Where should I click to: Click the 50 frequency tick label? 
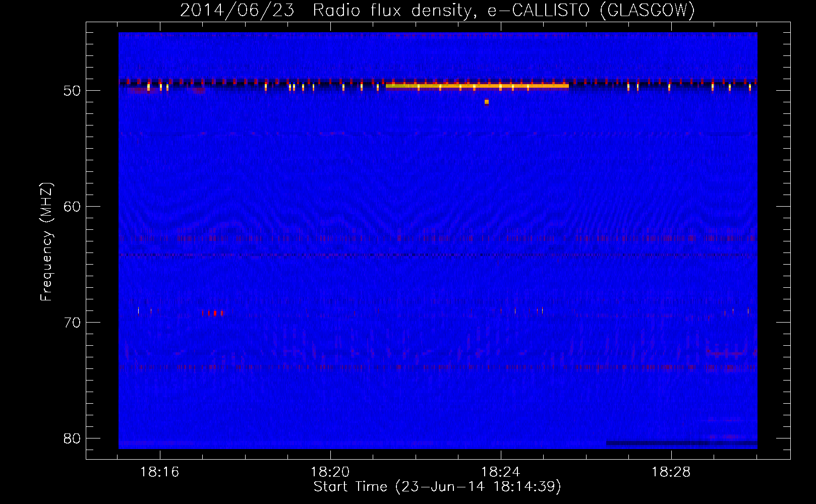pyautogui.click(x=73, y=91)
